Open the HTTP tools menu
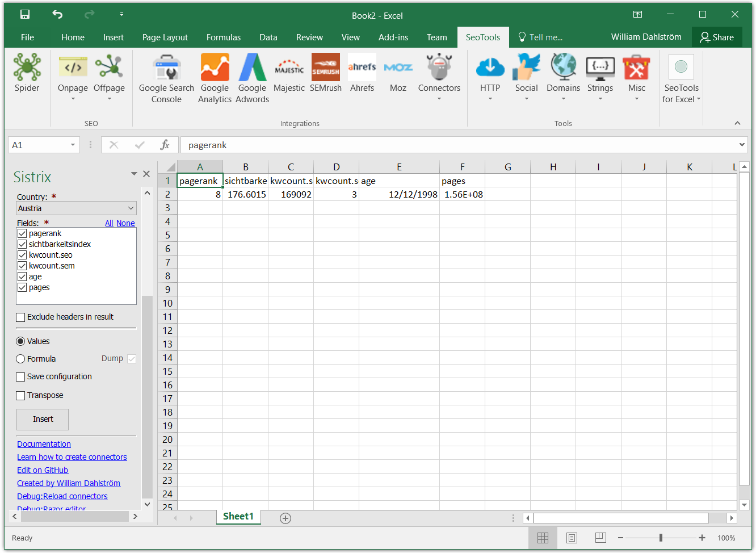The width and height of the screenshot is (756, 553). coord(490,78)
